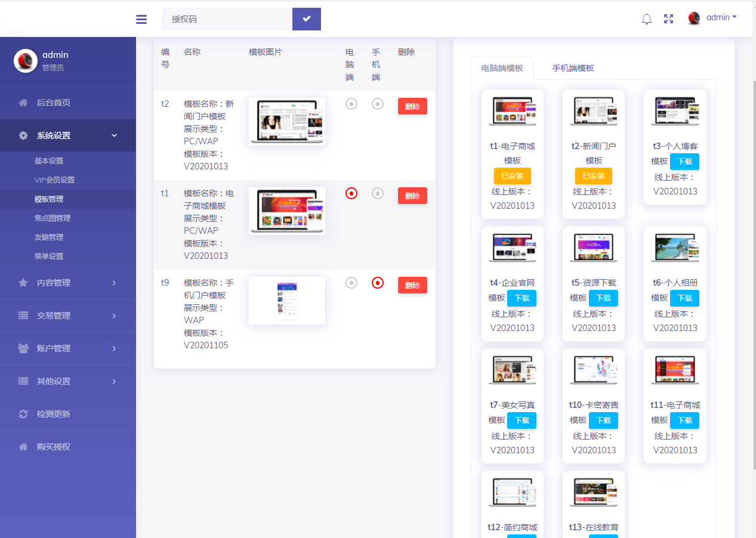The width and height of the screenshot is (756, 538).
Task: Select 手机端 radio for template t1
Action: 378,193
